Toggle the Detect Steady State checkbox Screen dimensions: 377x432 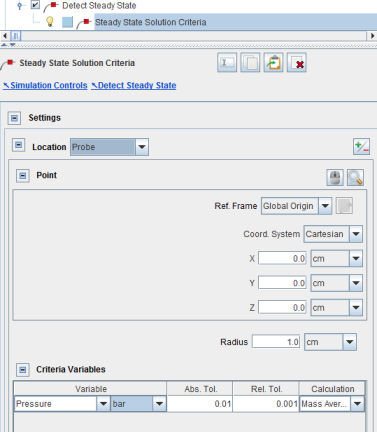(35, 5)
